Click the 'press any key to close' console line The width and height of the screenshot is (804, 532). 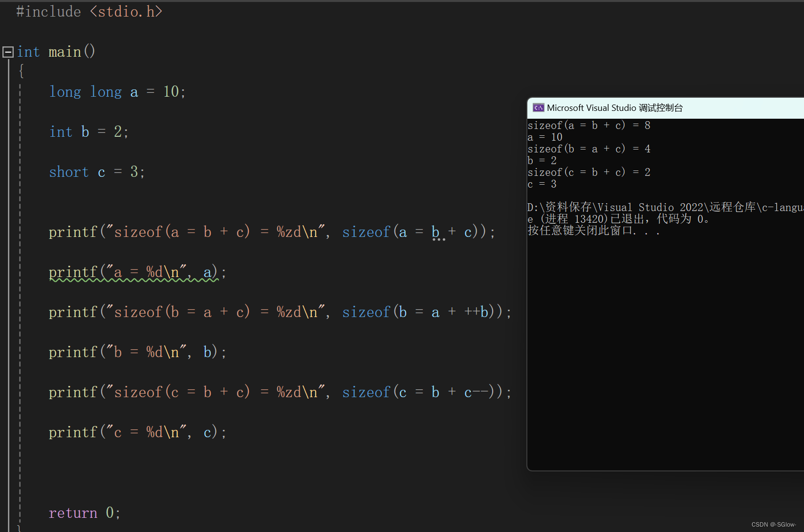pyautogui.click(x=594, y=231)
